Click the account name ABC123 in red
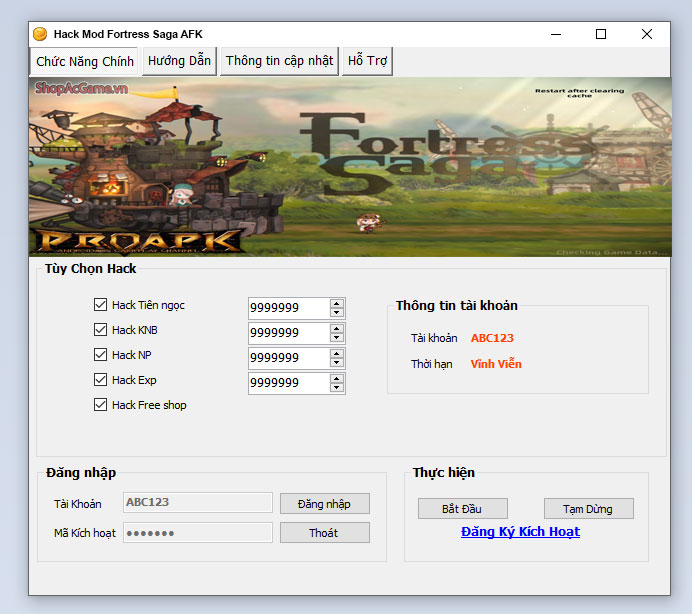 pos(492,338)
